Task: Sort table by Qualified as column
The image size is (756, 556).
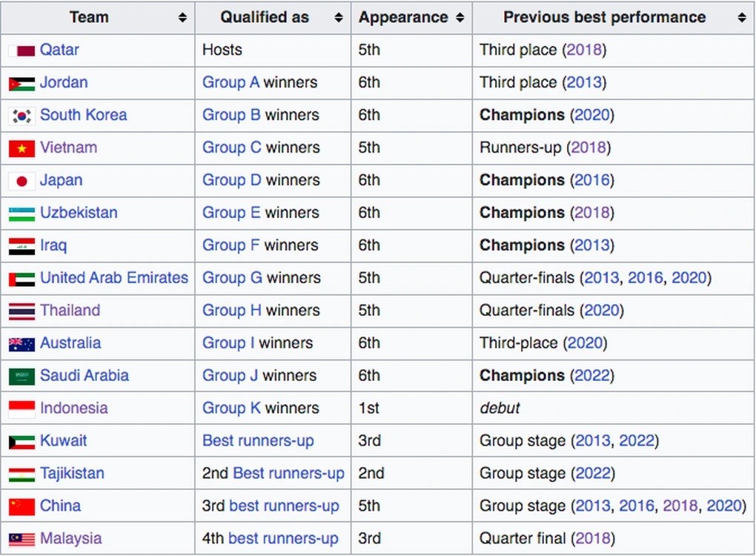Action: pos(339,18)
